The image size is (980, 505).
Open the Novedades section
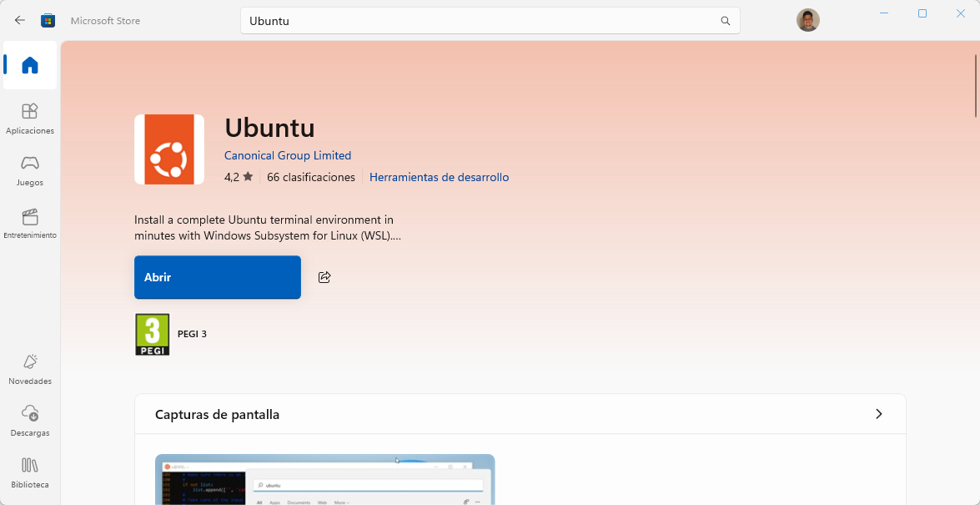click(x=30, y=369)
